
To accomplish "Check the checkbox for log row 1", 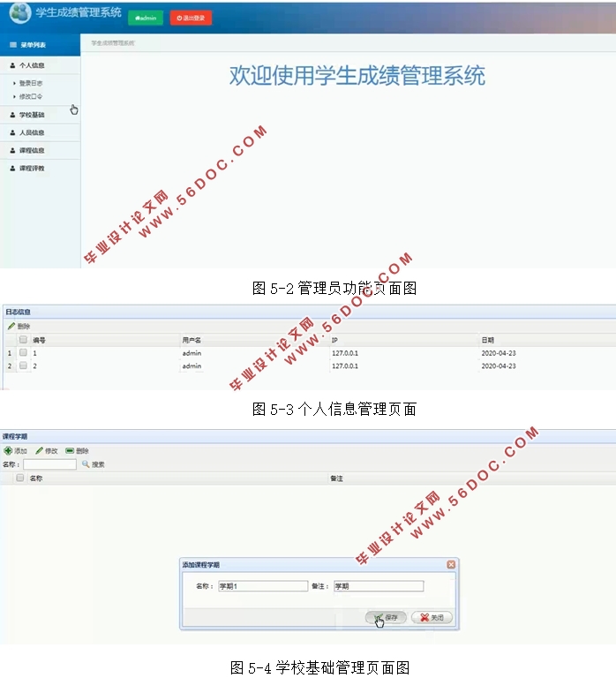I will 23,352.
